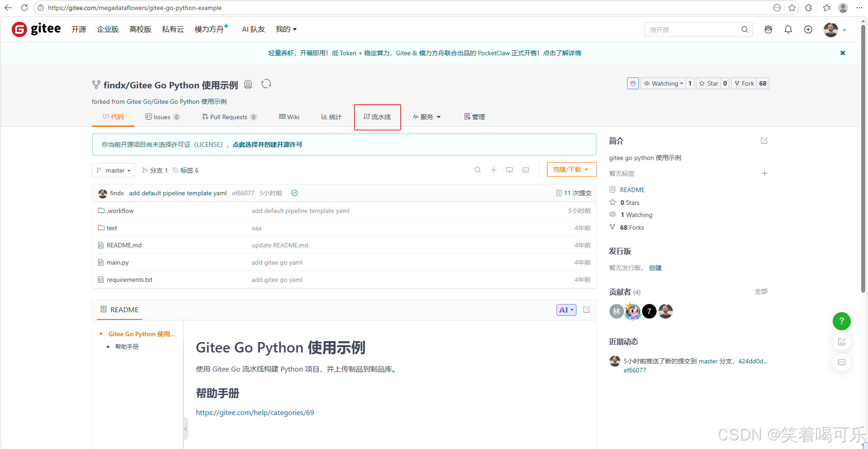This screenshot has width=868, height=449.
Task: Open the README AI dropdown
Action: point(566,310)
